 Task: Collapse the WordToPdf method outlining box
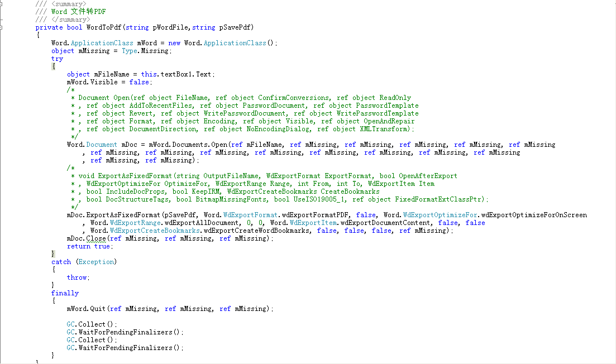tap(1, 27)
